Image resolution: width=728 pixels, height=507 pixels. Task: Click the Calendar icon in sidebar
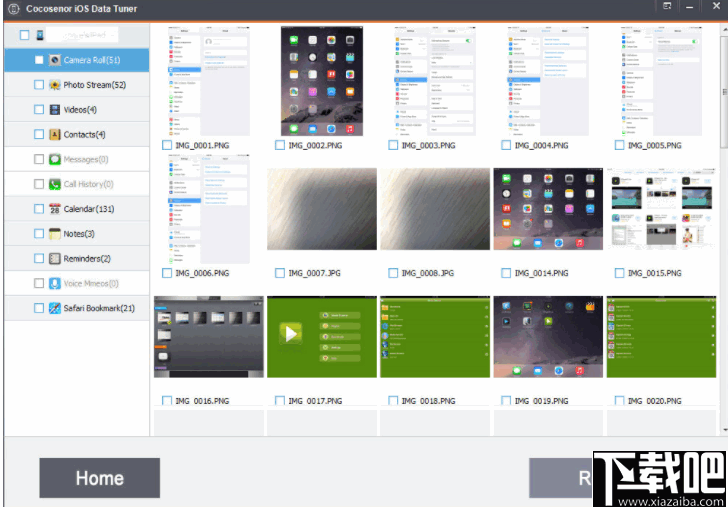55,209
